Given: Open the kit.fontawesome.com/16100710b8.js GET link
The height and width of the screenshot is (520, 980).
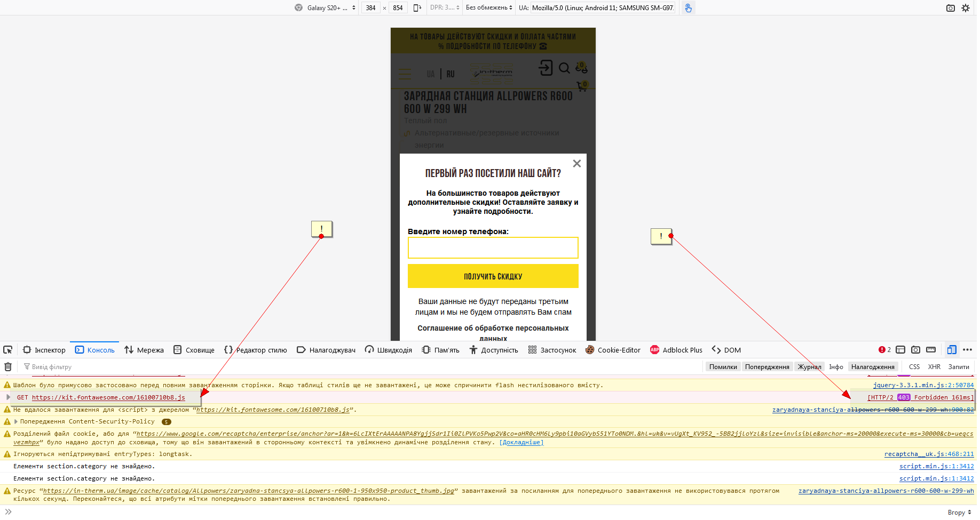Looking at the screenshot, I should (108, 397).
